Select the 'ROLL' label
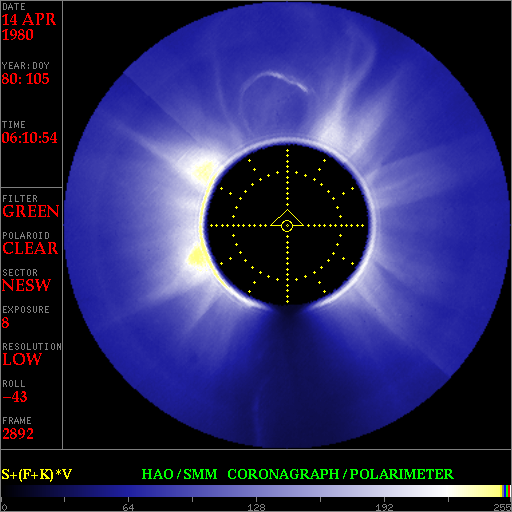Screen dimensions: 512x512 click(14, 383)
